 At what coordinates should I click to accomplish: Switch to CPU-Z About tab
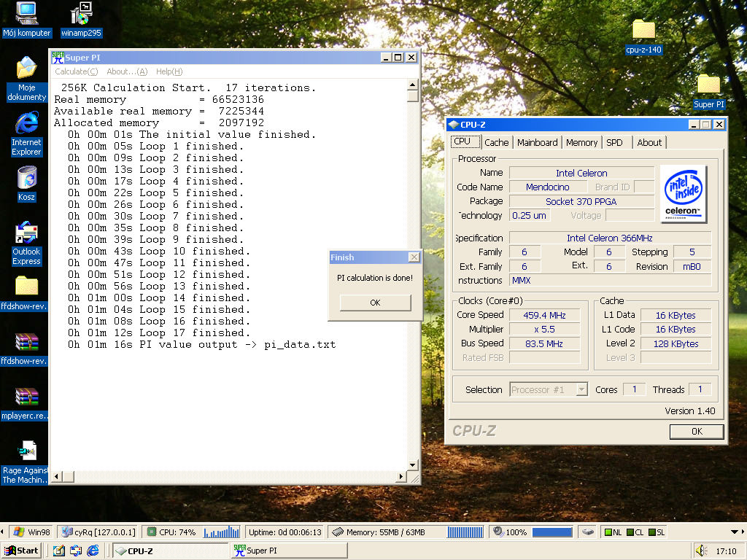(649, 142)
